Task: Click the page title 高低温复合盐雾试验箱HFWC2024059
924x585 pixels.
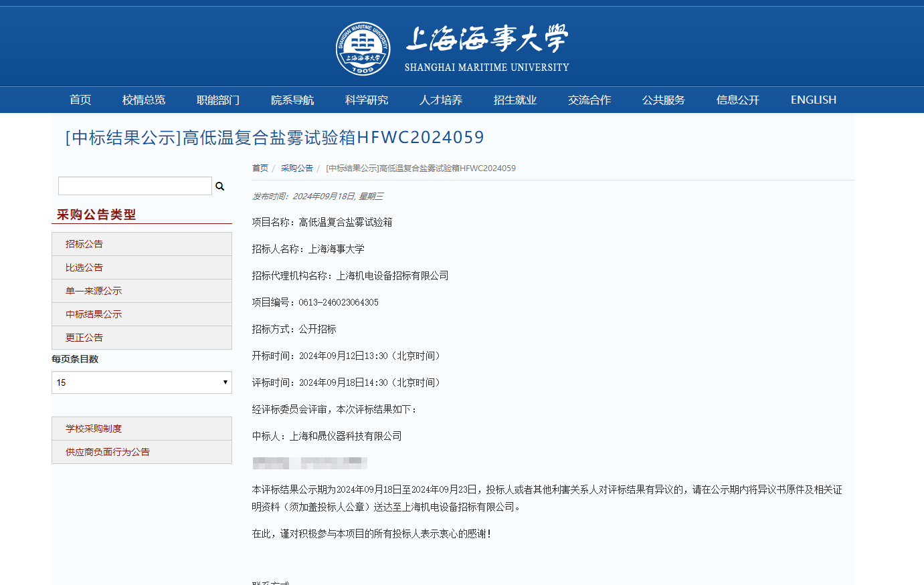Action: pos(274,138)
